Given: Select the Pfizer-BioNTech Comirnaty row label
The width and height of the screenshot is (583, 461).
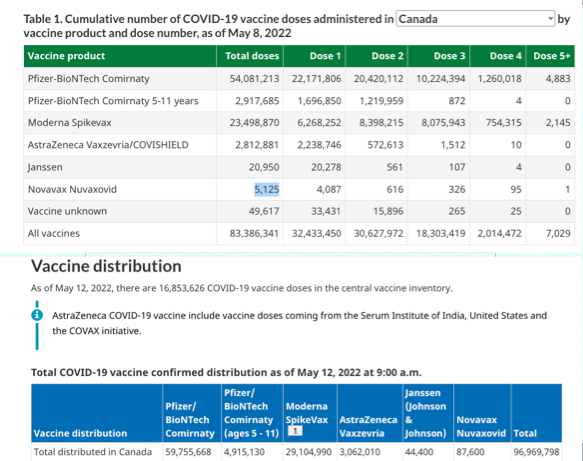Looking at the screenshot, I should [88, 79].
